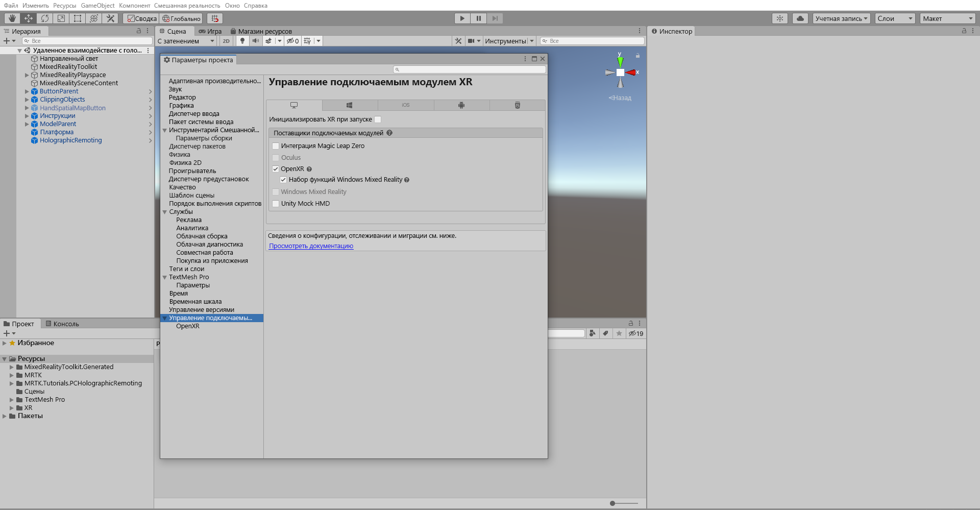Lock the Hierarchy panel
Image resolution: width=980 pixels, height=510 pixels.
coord(138,31)
